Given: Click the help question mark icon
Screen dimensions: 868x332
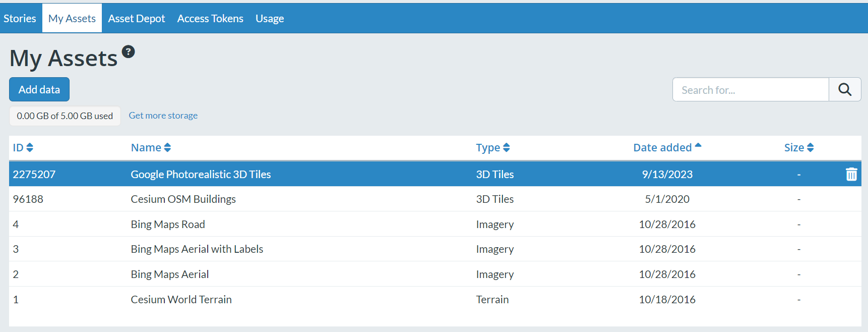Looking at the screenshot, I should [x=129, y=51].
